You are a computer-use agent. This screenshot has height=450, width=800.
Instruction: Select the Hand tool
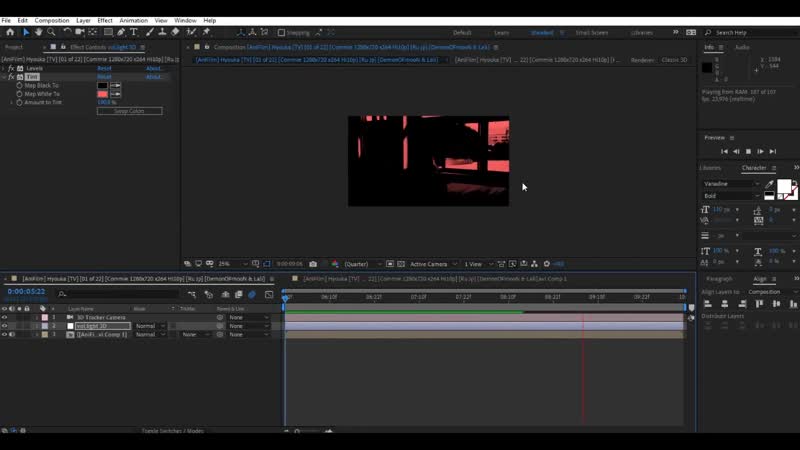pyautogui.click(x=38, y=32)
